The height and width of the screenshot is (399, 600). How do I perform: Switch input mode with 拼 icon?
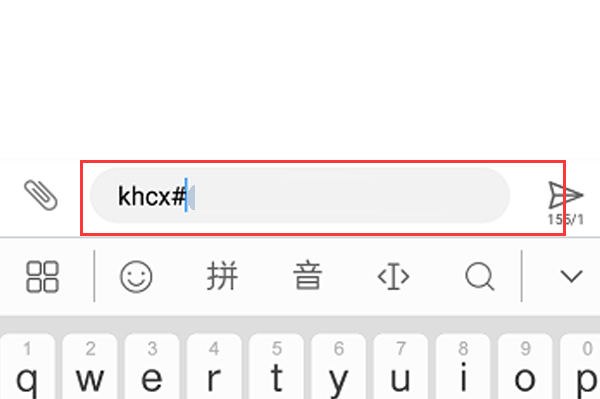(x=222, y=276)
